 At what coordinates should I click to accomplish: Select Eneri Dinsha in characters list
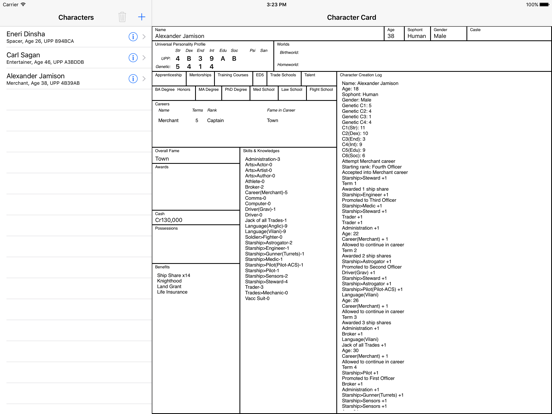tap(76, 37)
